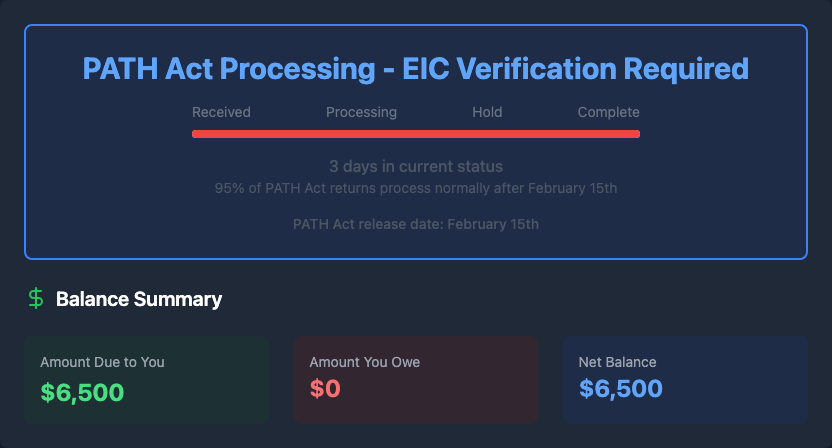The image size is (832, 448).
Task: Click the green $6,500 refund amount
Action: (82, 391)
